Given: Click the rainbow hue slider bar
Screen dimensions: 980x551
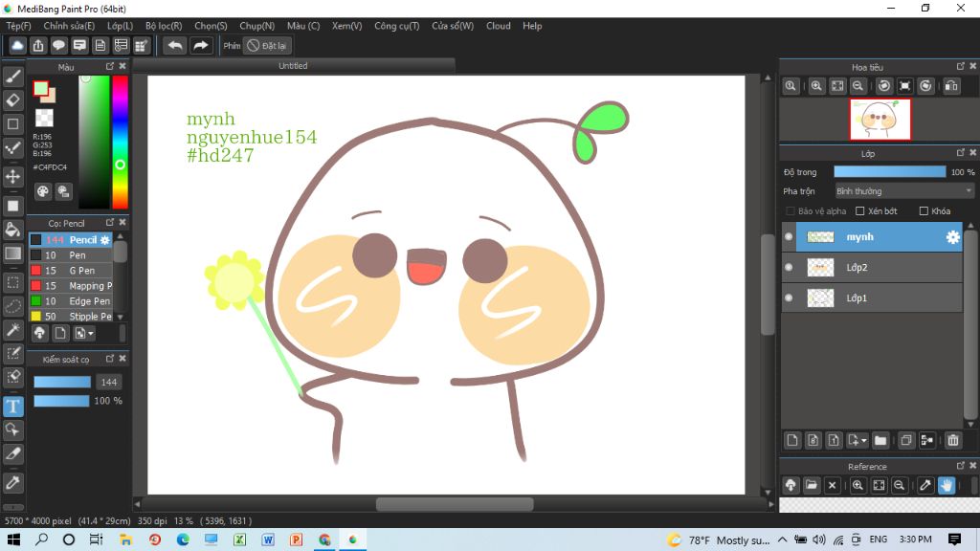Looking at the screenshot, I should point(120,142).
